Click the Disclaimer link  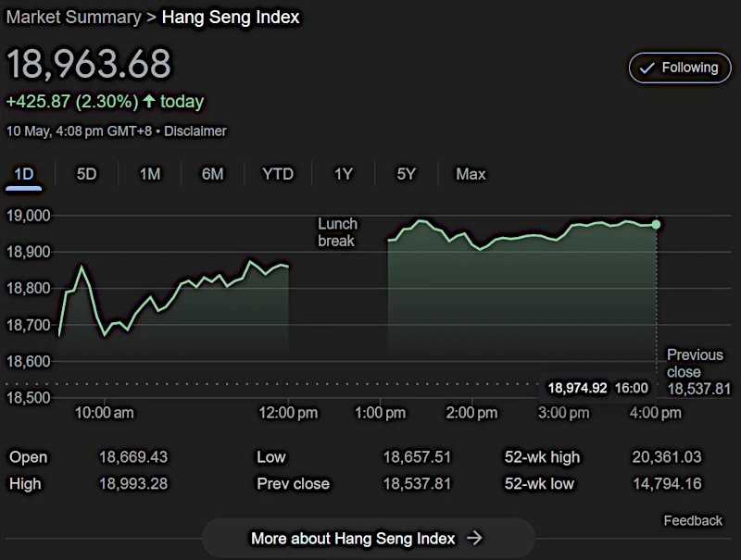coord(195,131)
